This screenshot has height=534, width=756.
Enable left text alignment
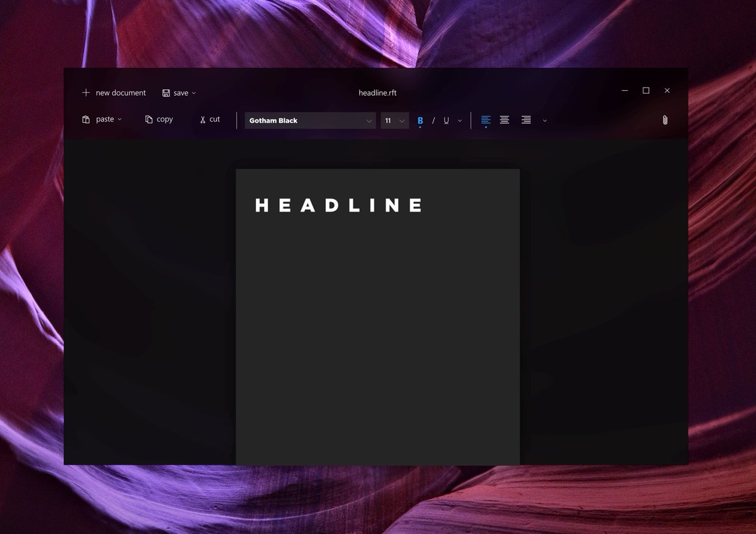[x=485, y=120]
